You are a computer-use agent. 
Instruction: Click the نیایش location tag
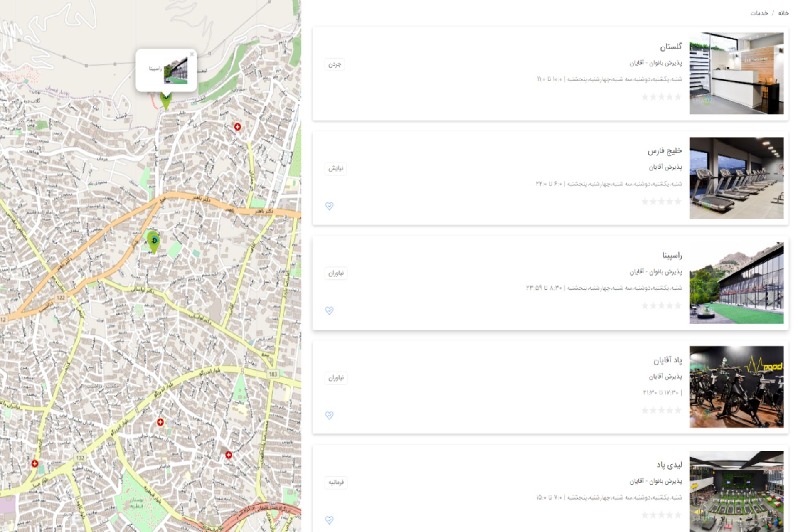pyautogui.click(x=335, y=168)
